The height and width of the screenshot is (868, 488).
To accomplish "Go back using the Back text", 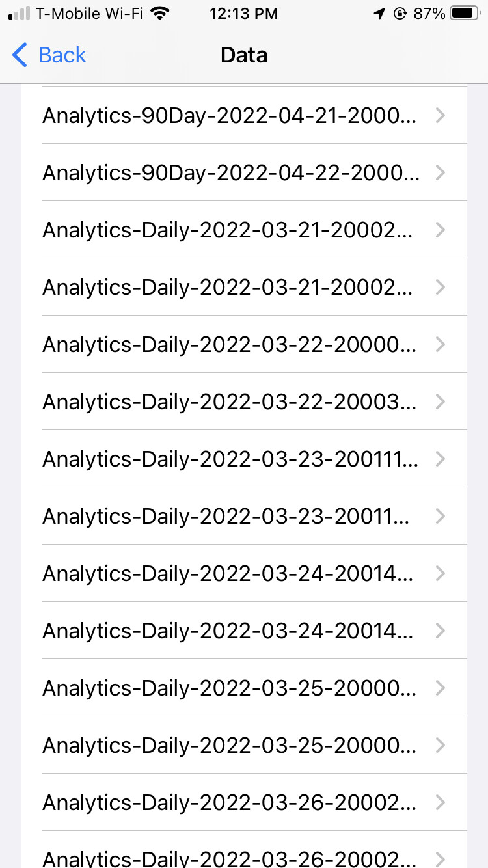I will tap(62, 55).
